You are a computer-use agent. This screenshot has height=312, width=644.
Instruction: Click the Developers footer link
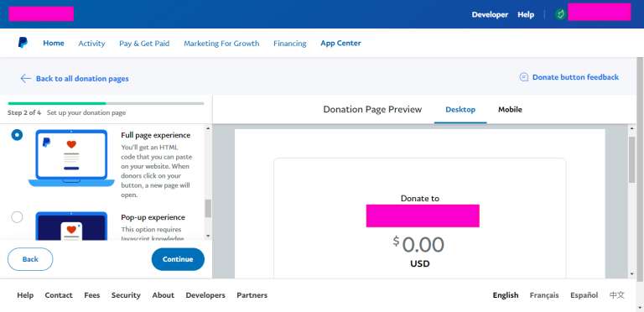click(205, 295)
